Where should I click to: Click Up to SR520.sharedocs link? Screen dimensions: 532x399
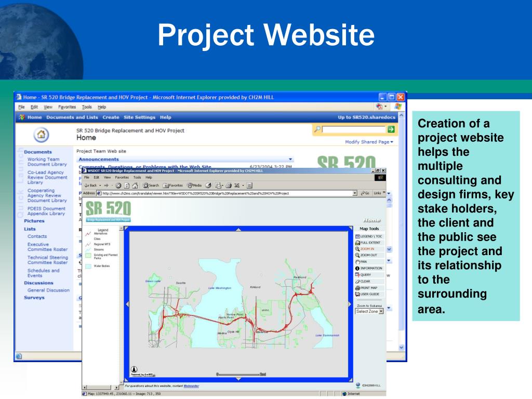pyautogui.click(x=366, y=117)
